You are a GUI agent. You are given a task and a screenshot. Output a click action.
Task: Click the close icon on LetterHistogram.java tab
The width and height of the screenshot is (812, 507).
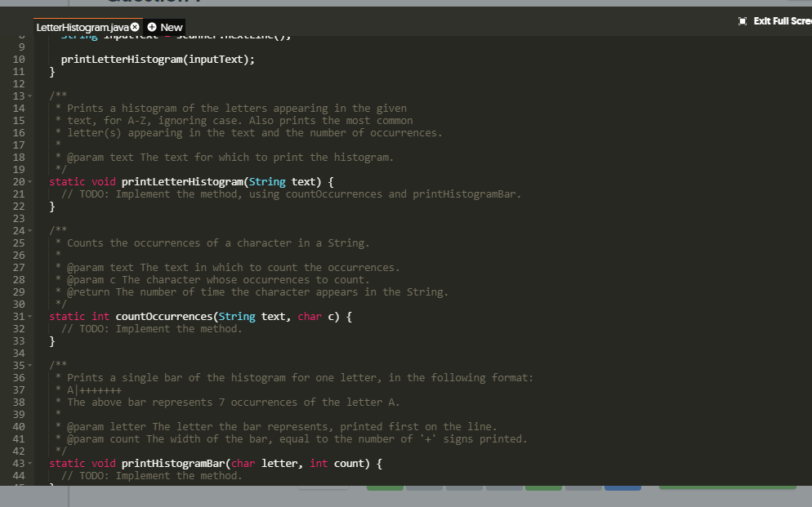(136, 27)
